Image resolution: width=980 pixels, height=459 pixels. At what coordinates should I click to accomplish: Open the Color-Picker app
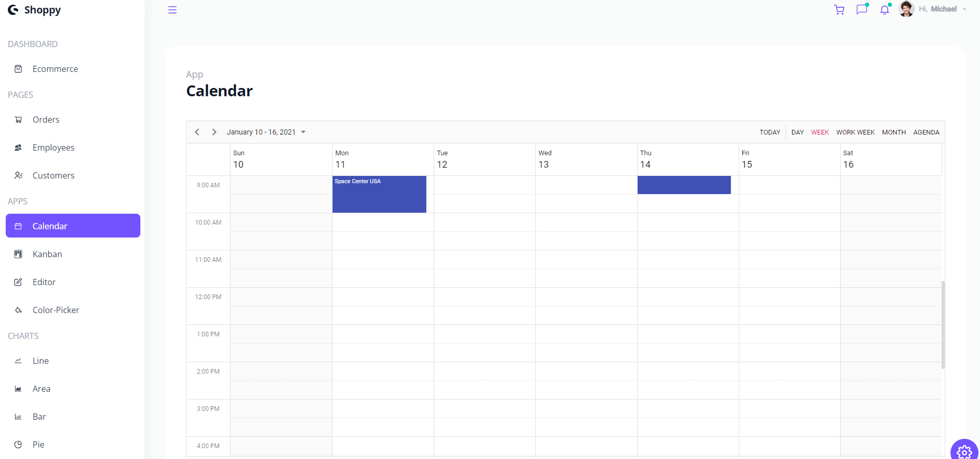tap(73, 310)
